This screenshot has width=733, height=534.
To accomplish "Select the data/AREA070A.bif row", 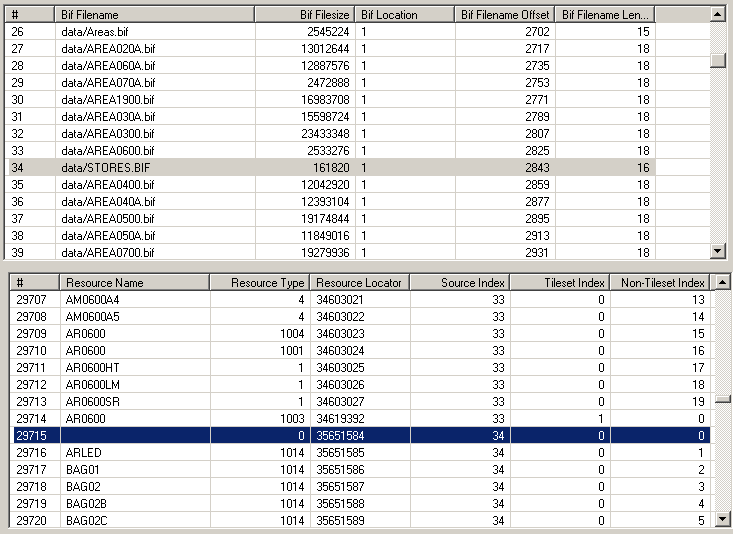I will [x=330, y=83].
